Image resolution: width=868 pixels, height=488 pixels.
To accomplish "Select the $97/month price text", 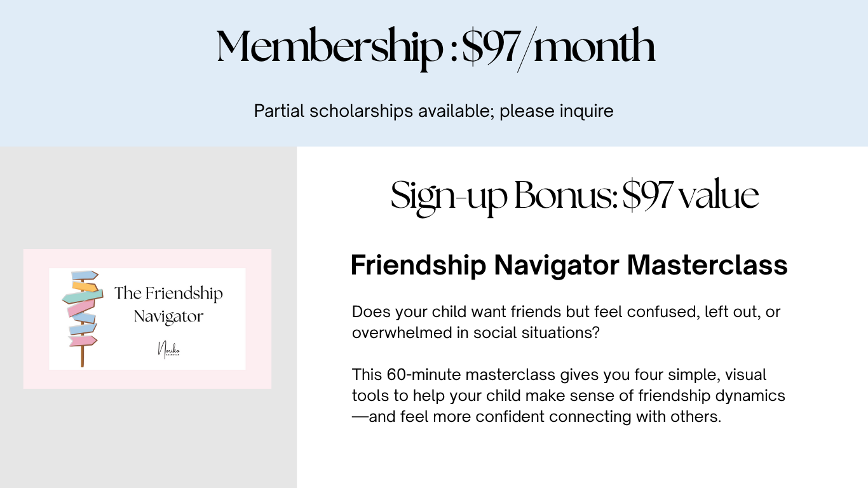I will pos(559,48).
